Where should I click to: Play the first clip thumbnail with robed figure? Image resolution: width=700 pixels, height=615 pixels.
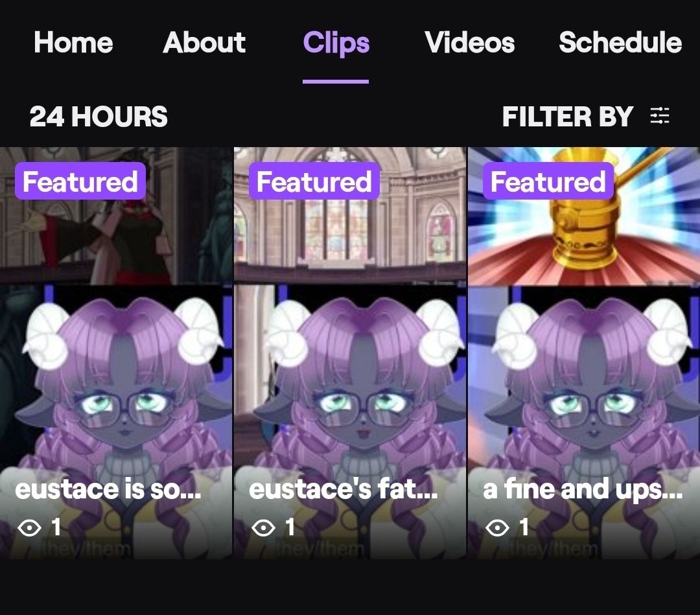coord(116,353)
